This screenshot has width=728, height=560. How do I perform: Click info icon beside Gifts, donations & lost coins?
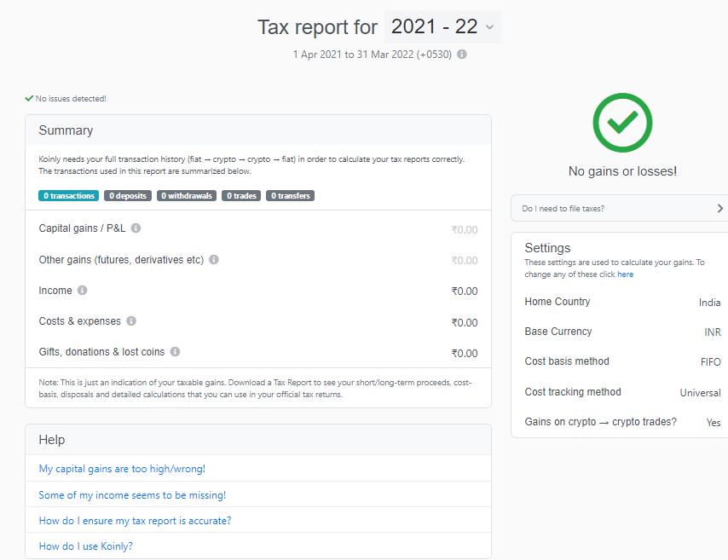click(175, 351)
